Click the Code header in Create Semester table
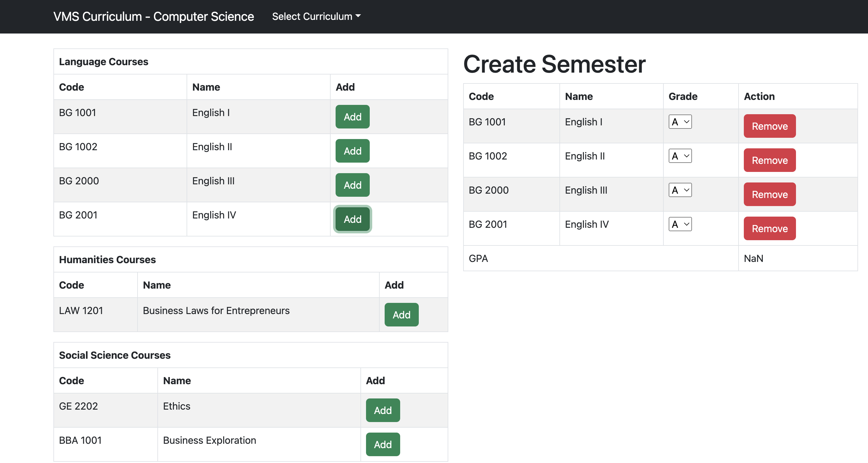This screenshot has height=463, width=868. point(481,96)
